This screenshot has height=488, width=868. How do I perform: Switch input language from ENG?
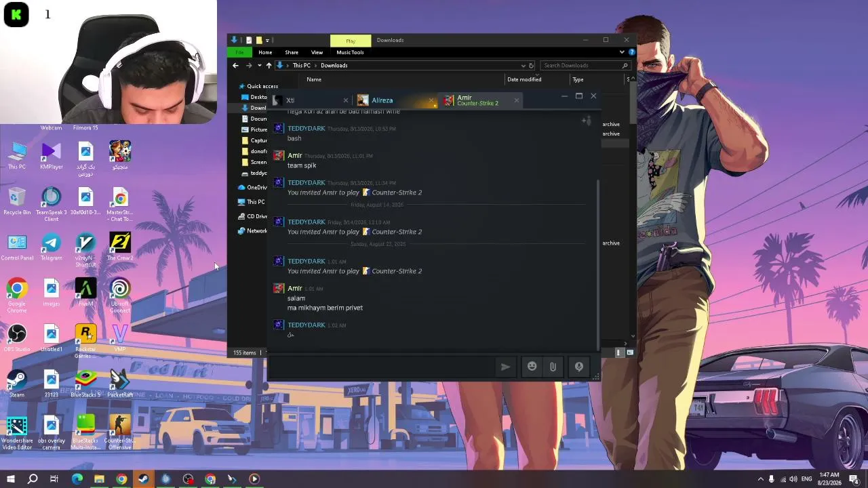click(x=807, y=479)
